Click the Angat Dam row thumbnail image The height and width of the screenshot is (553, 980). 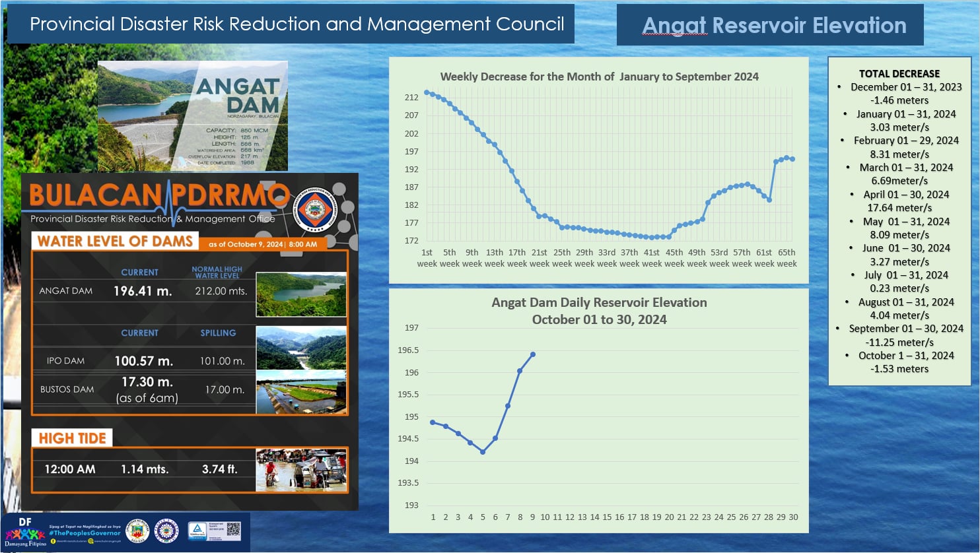pyautogui.click(x=301, y=294)
